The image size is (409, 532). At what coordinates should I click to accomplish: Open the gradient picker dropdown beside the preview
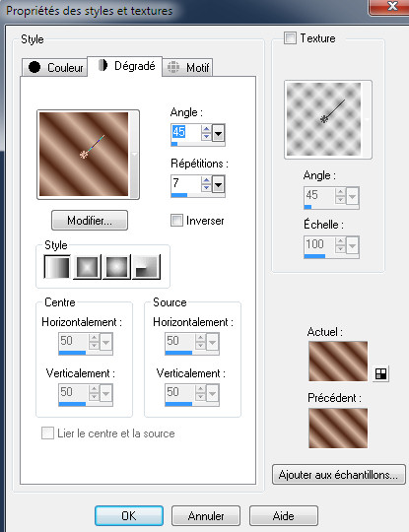coord(134,155)
